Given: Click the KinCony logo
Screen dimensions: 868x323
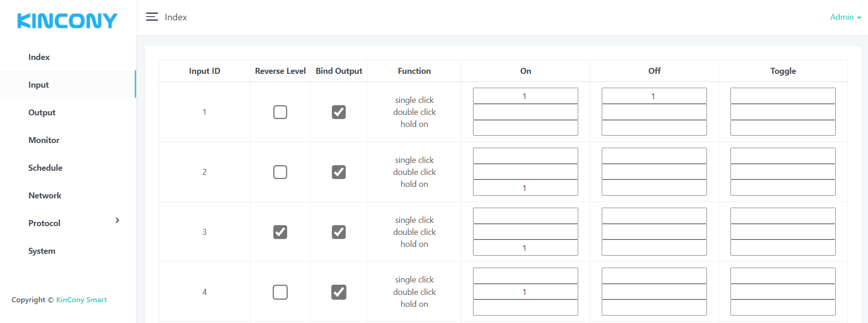Looking at the screenshot, I should pyautogui.click(x=67, y=21).
